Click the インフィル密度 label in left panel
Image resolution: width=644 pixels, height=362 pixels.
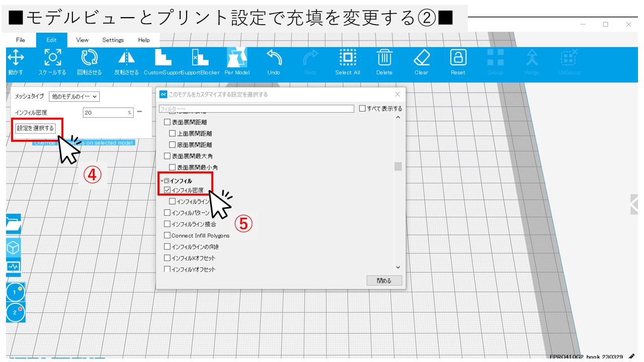(31, 113)
